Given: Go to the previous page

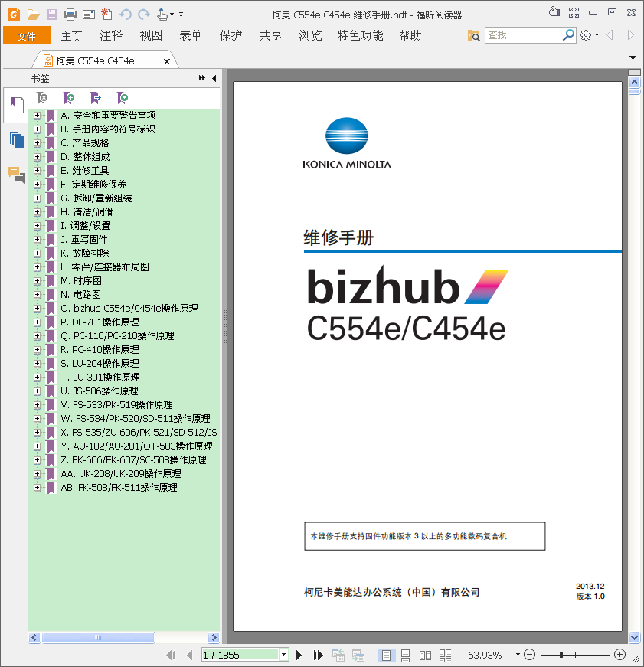Looking at the screenshot, I should 190,655.
